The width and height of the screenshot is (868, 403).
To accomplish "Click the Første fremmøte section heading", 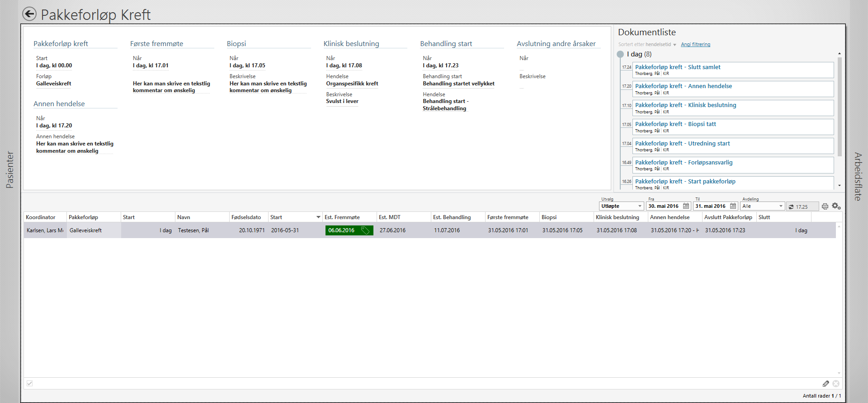I will [156, 44].
